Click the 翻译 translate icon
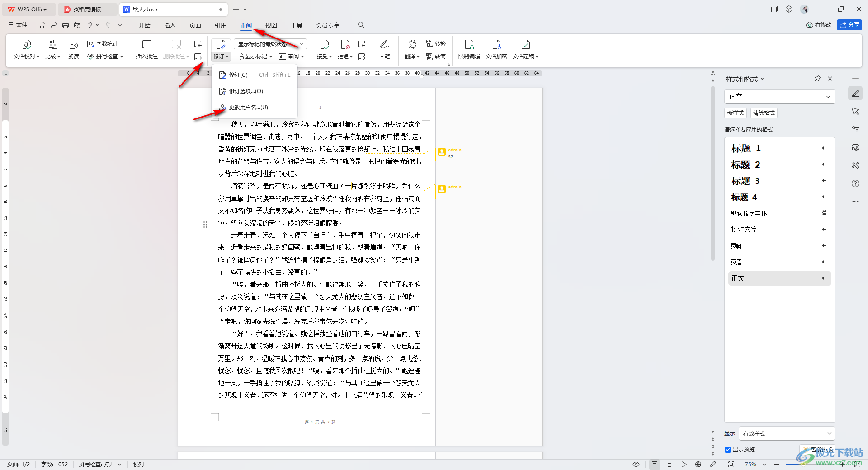The width and height of the screenshot is (868, 470). click(412, 44)
